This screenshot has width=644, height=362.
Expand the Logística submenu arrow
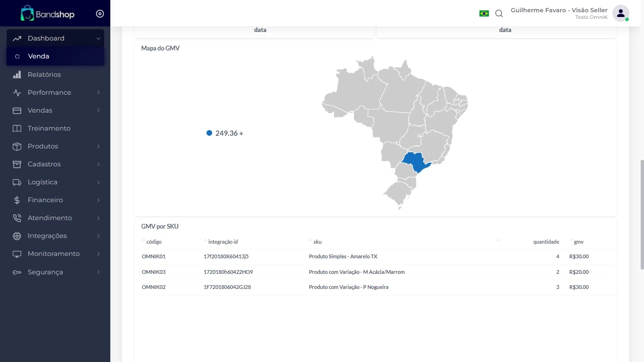coord(98,182)
